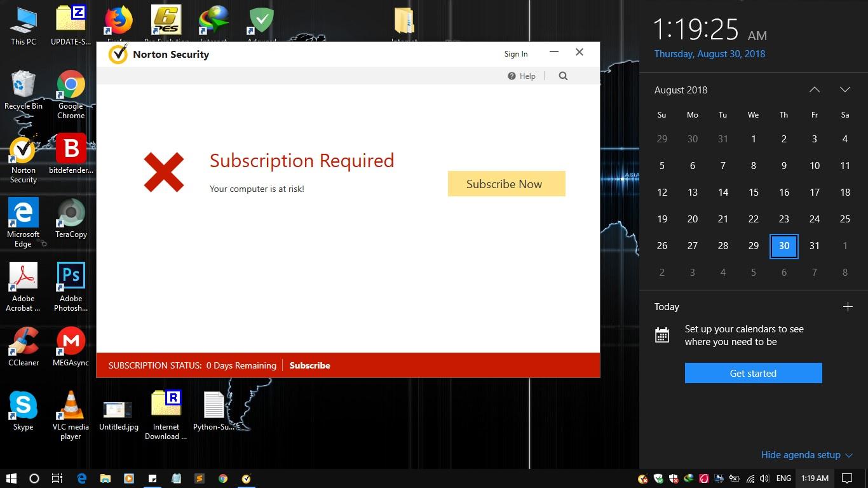
Task: Add event with plus icon beside Today
Action: 848,306
